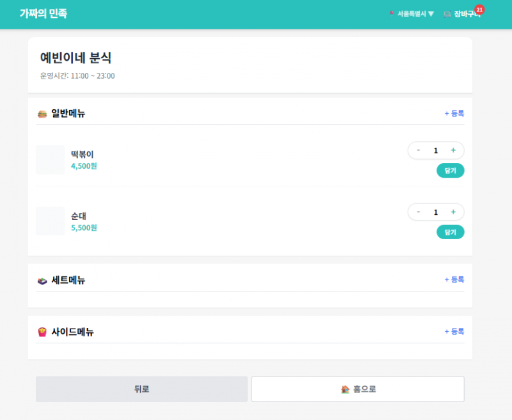Open the 장바구니 cart
This screenshot has width=512, height=420.
click(463, 13)
